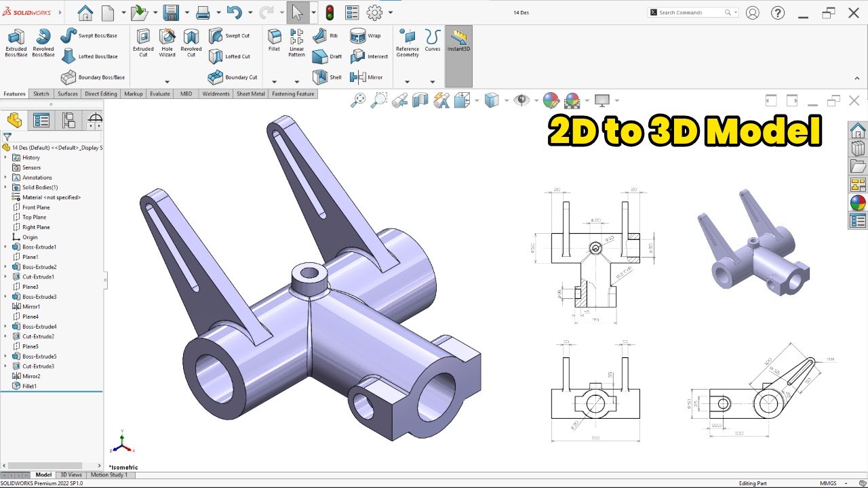Select the Shell feature
868x488 pixels.
click(x=328, y=77)
